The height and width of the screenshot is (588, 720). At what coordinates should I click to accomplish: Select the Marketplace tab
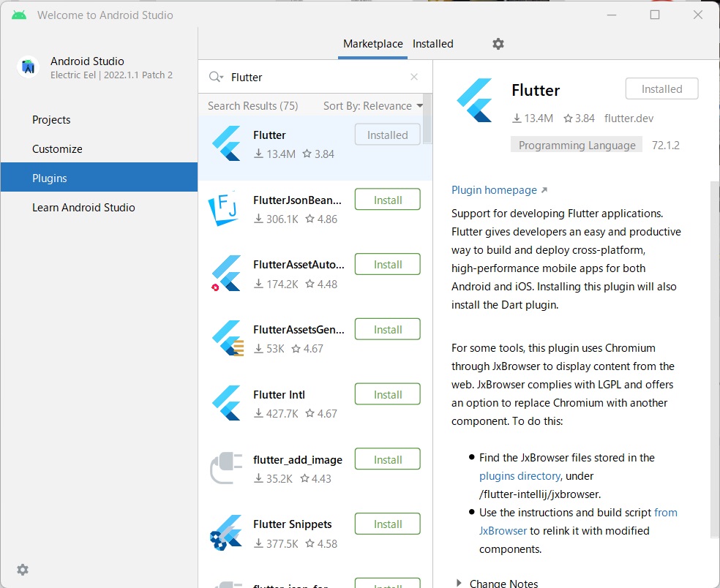coord(372,44)
